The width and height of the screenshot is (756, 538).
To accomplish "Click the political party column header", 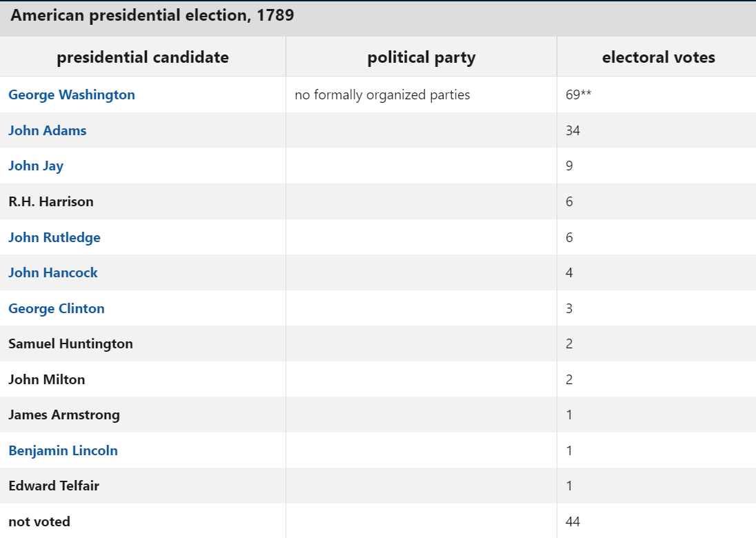I will click(x=421, y=57).
